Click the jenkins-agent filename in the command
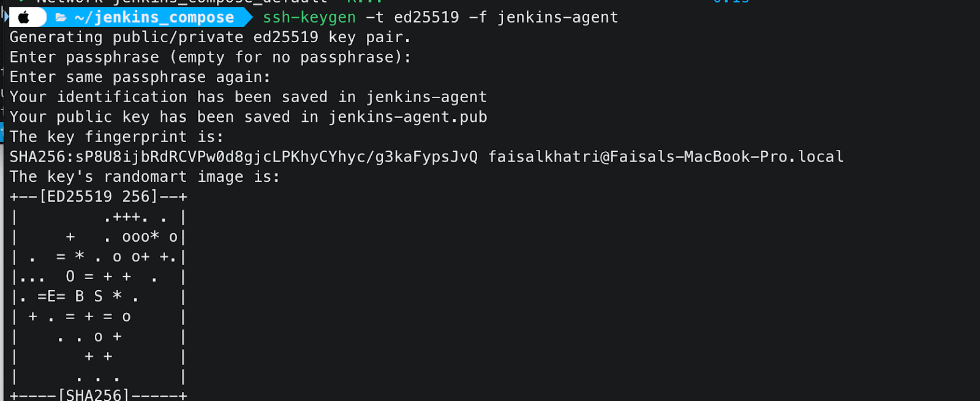The width and height of the screenshot is (980, 401). pyautogui.click(x=557, y=17)
